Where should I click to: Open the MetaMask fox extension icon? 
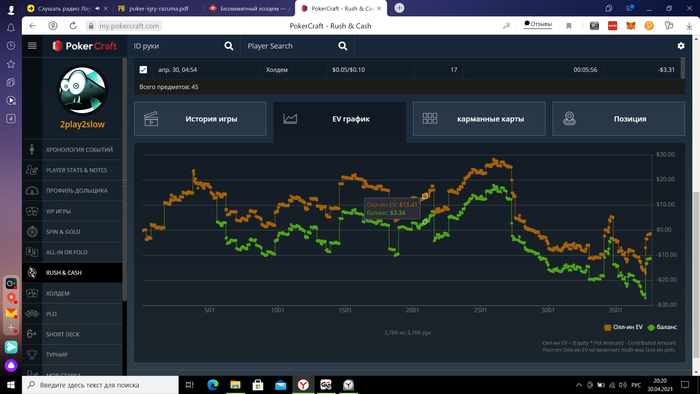pyautogui.click(x=630, y=26)
